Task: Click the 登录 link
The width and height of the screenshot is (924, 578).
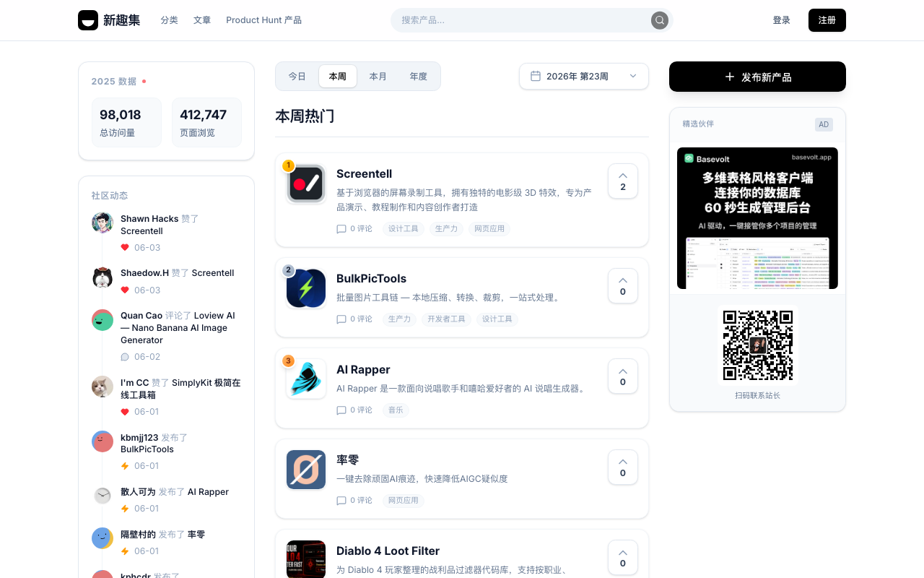Action: pos(782,20)
